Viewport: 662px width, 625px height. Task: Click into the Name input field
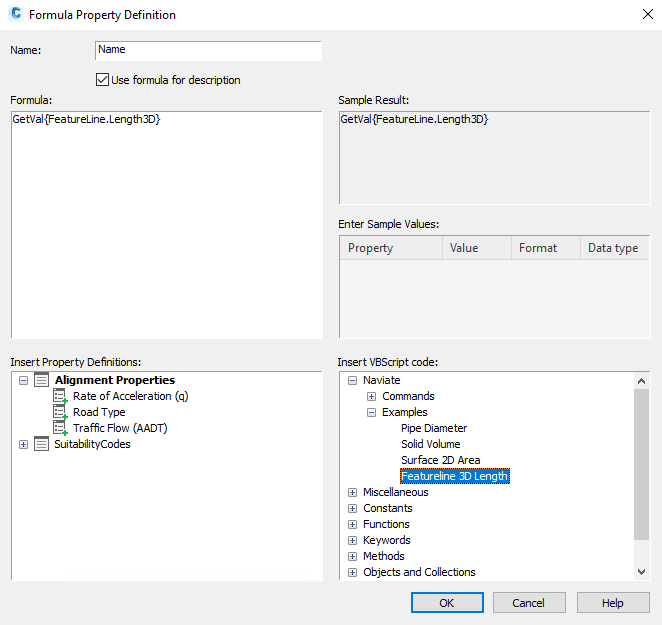[x=209, y=51]
